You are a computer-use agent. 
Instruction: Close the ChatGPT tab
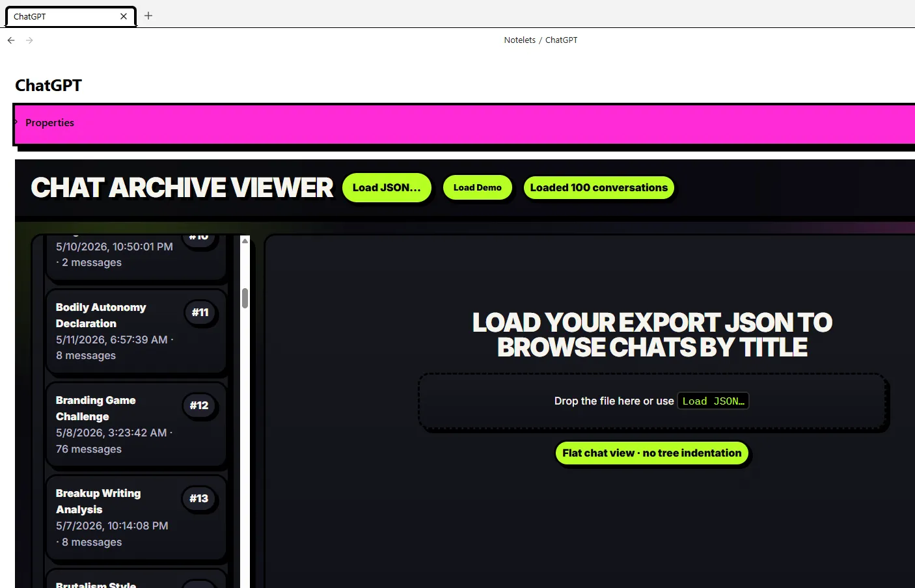(x=124, y=16)
